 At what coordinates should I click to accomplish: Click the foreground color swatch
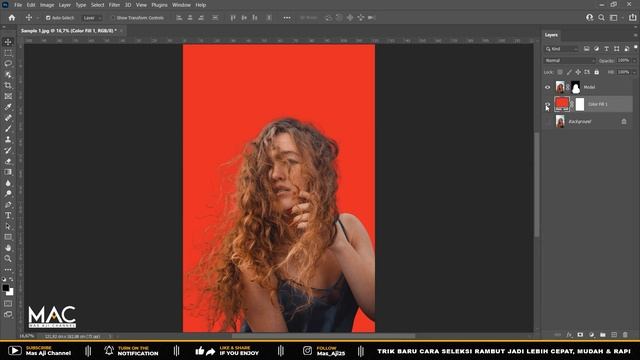click(x=6, y=288)
